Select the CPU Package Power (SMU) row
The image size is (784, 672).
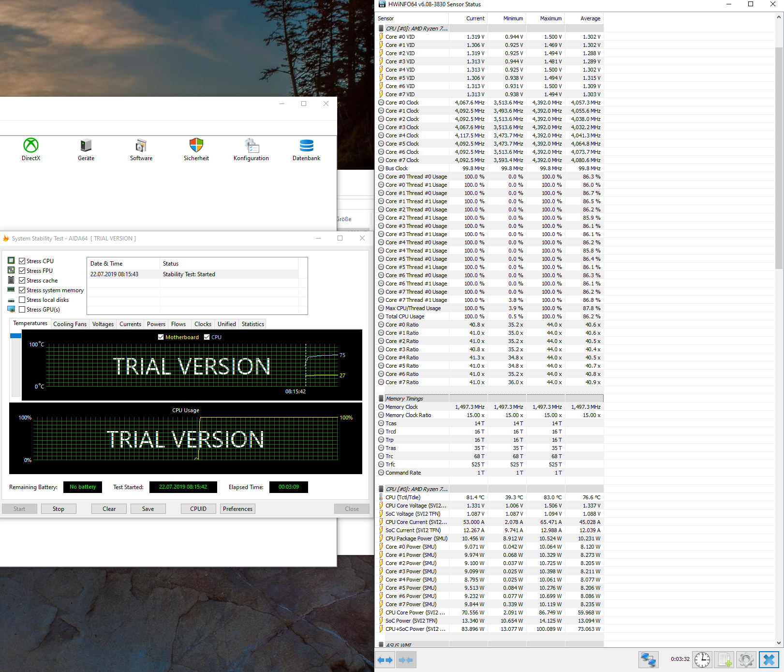pyautogui.click(x=490, y=538)
